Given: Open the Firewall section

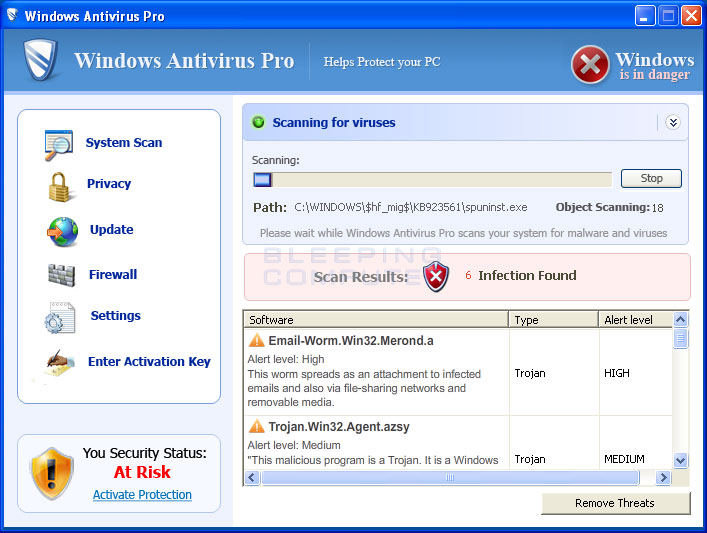Looking at the screenshot, I should (113, 274).
